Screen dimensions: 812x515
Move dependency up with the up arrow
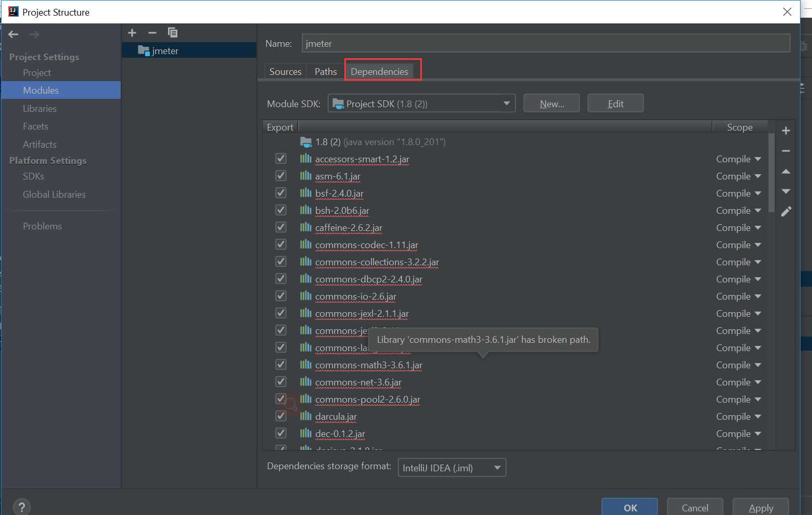[x=786, y=171]
